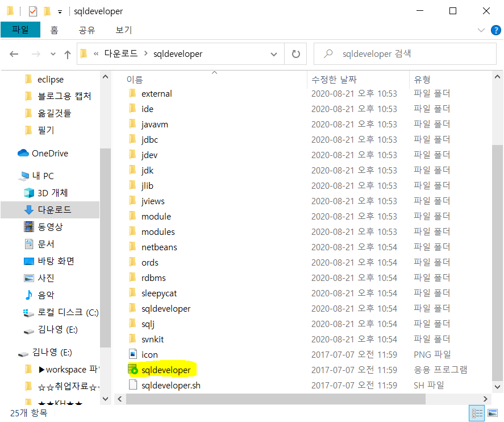Open 동영상 library
Image resolution: width=504 pixels, height=422 pixels.
coord(50,227)
